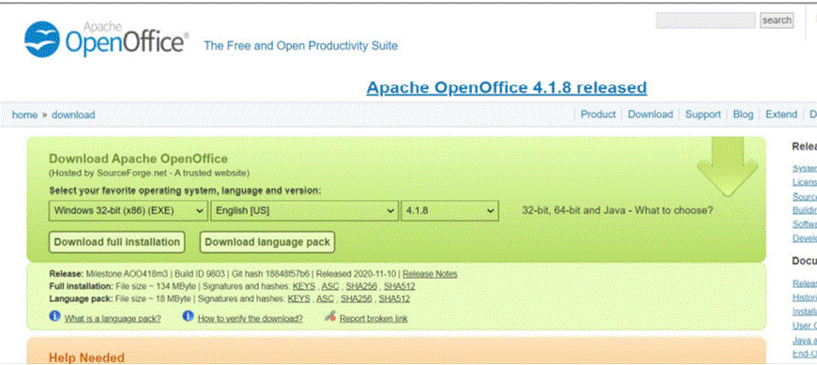
Task: Click the 'Download language pack' button
Action: (267, 242)
